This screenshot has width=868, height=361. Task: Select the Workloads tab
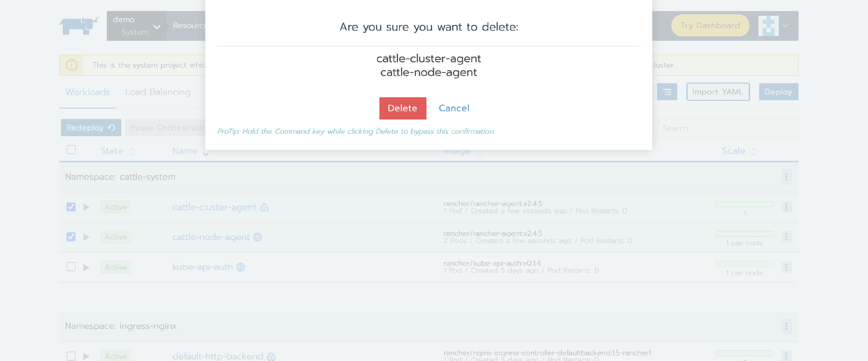pyautogui.click(x=88, y=92)
